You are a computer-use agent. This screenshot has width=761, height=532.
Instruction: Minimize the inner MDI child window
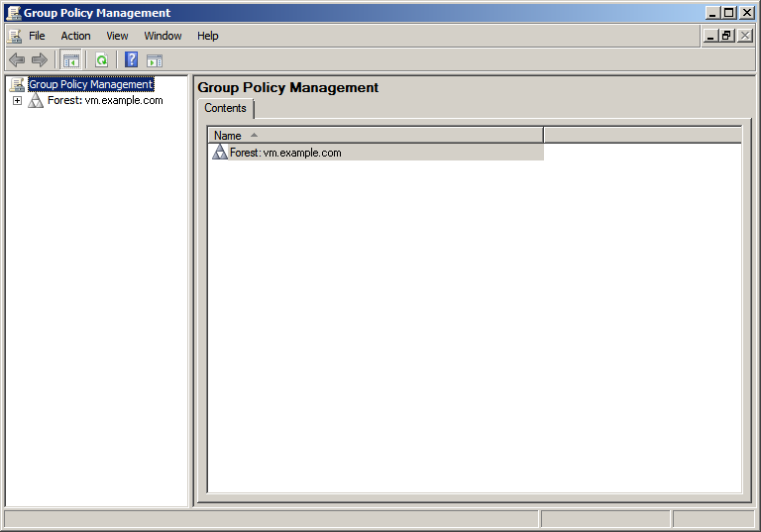[710, 36]
